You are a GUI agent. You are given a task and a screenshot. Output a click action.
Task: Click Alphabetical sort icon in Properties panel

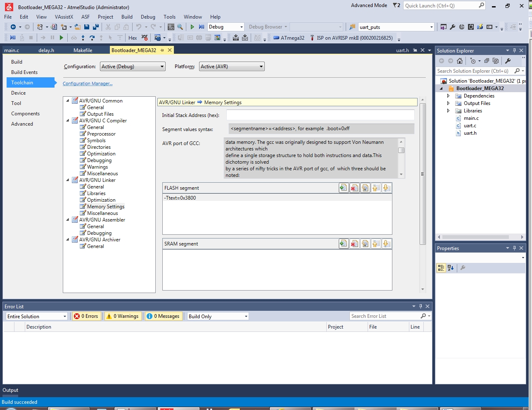451,268
